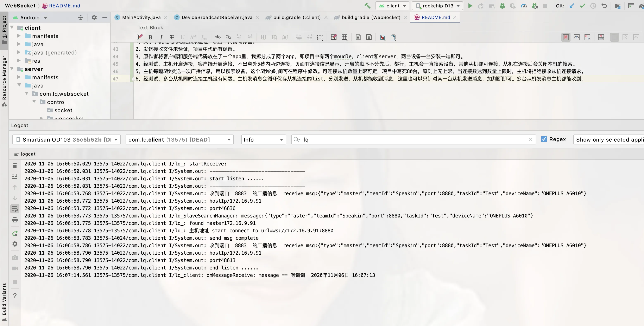Open the Info log level dropdown
This screenshot has width=644, height=326.
click(x=263, y=139)
